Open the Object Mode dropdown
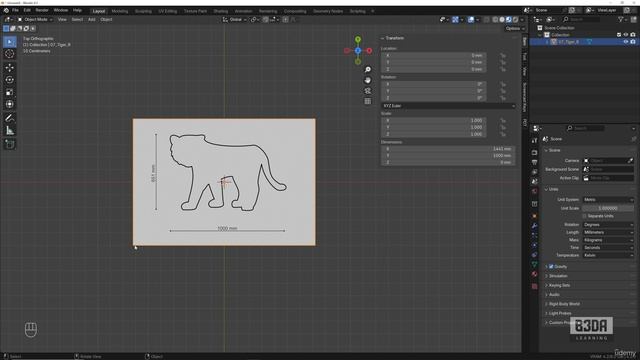 35,20
